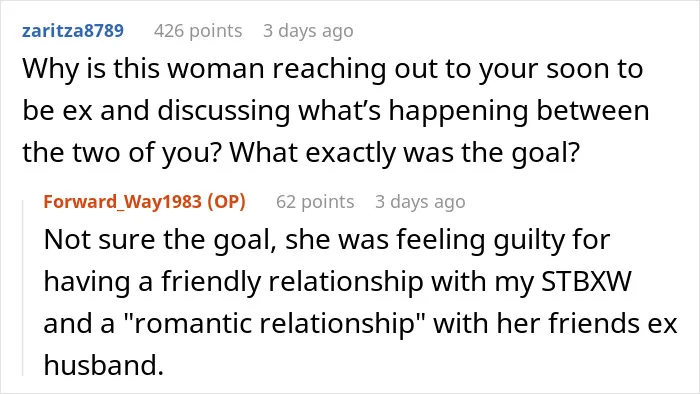The image size is (700, 394).
Task: Click the line starting 'be ex and discussing'
Action: pos(336,111)
